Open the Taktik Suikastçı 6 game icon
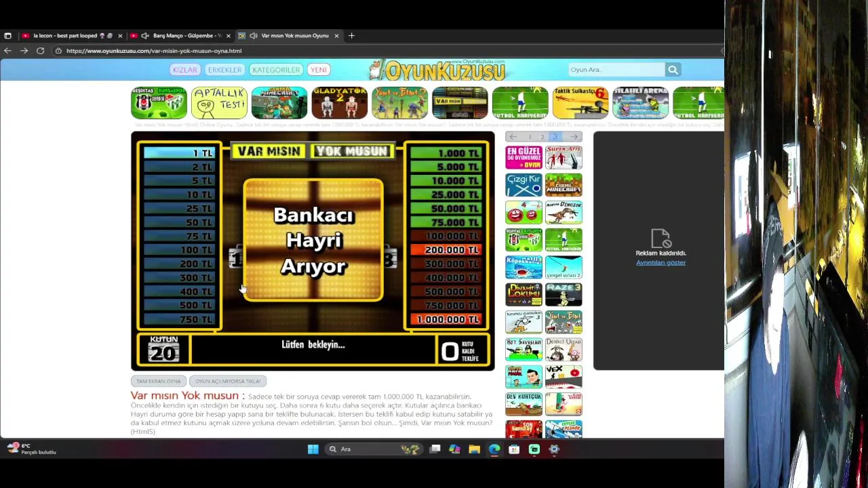The image size is (868, 488). pyautogui.click(x=580, y=103)
